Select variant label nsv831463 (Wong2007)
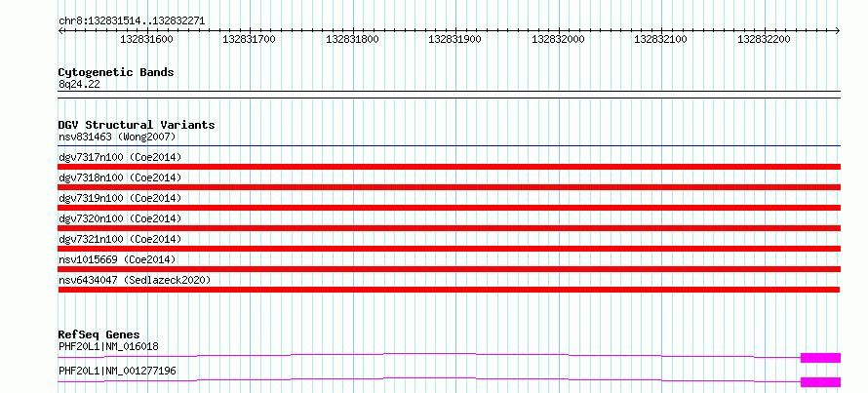868x393 pixels. (117, 137)
